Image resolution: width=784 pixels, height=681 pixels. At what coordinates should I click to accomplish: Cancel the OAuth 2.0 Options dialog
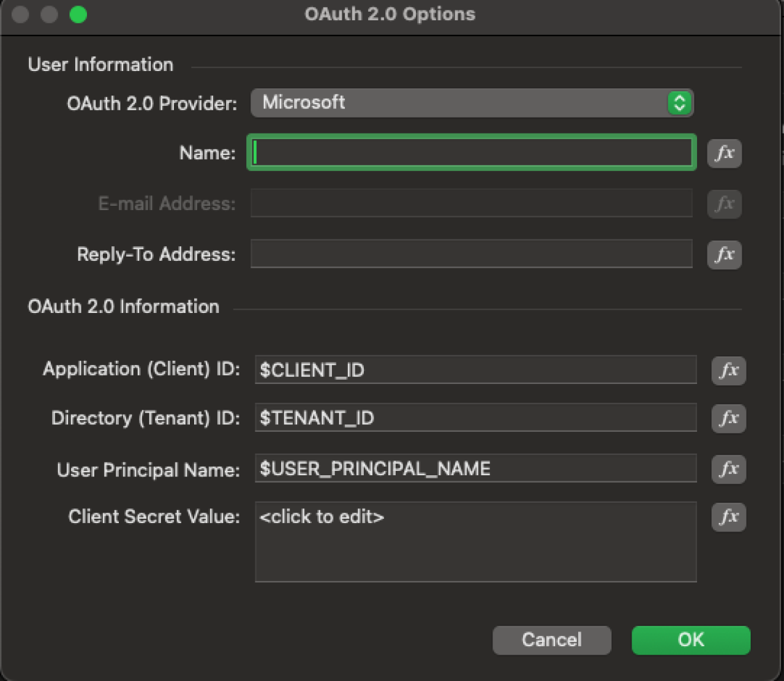click(551, 639)
